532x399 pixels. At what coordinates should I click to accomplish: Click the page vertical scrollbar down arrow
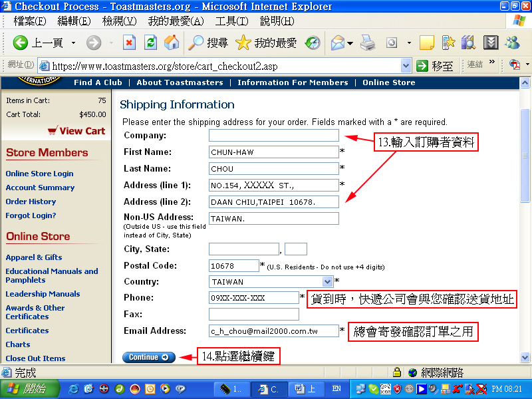pos(525,358)
